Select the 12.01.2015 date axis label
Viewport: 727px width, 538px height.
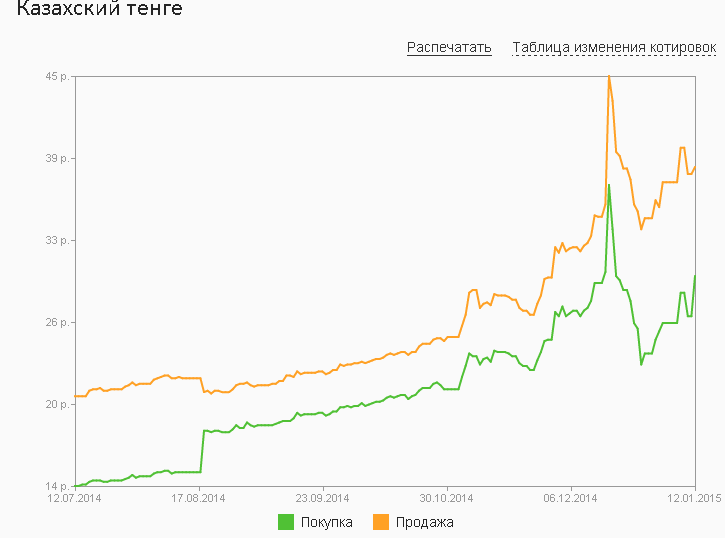(694, 499)
